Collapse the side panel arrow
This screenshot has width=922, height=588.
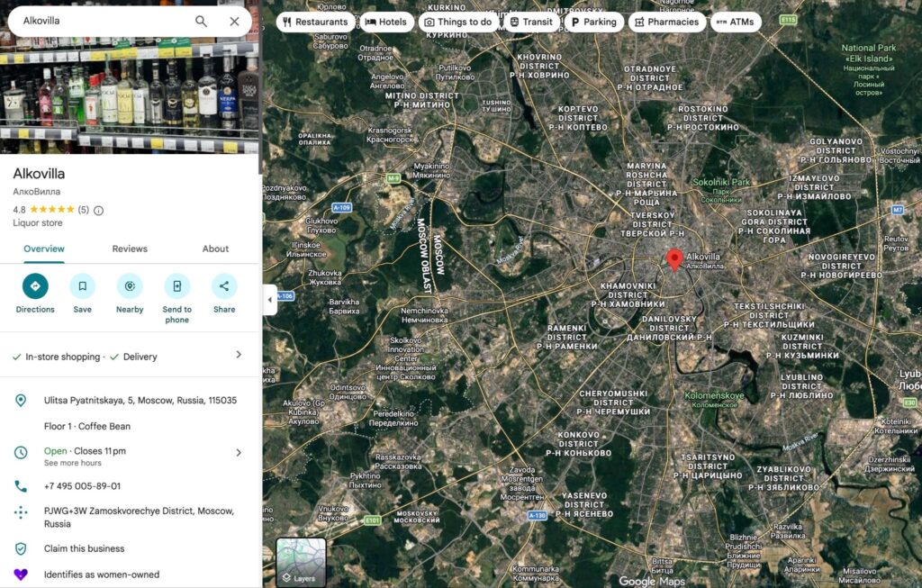click(x=270, y=300)
